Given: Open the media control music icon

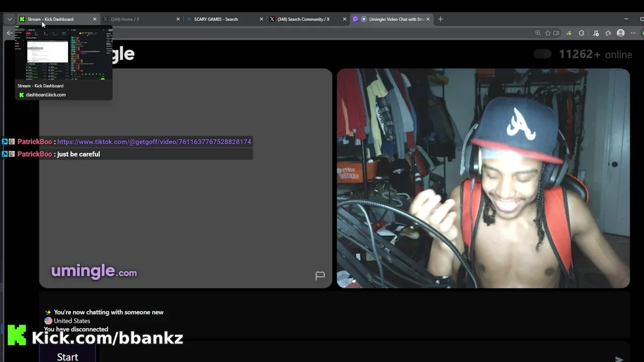Looking at the screenshot, I should tap(596, 33).
